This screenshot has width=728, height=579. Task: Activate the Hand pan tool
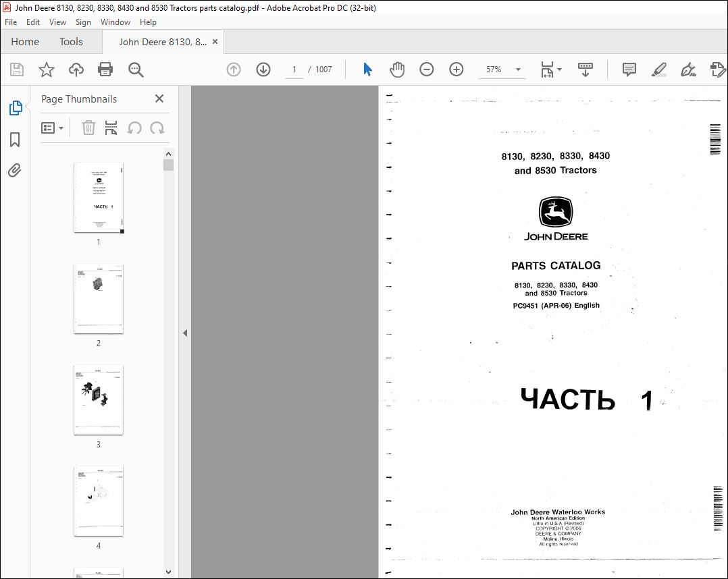coord(397,70)
